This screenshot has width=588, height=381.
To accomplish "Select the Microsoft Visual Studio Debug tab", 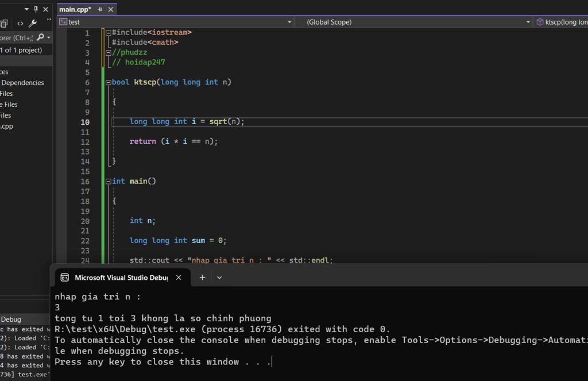I will (121, 278).
